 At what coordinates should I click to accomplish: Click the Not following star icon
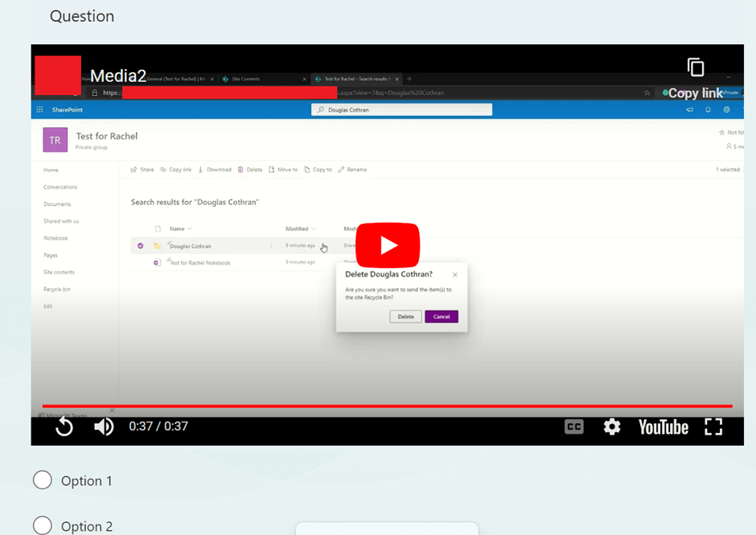pos(721,132)
